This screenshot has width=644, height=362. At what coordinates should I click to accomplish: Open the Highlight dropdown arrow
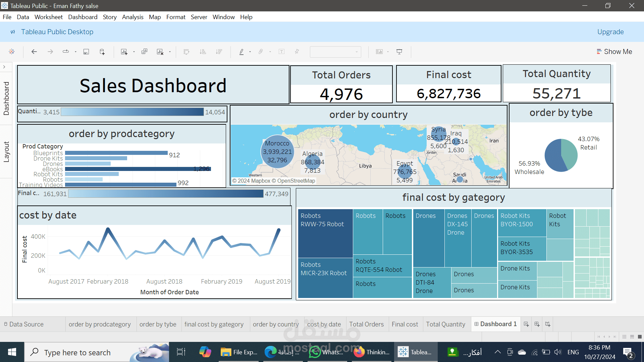250,52
